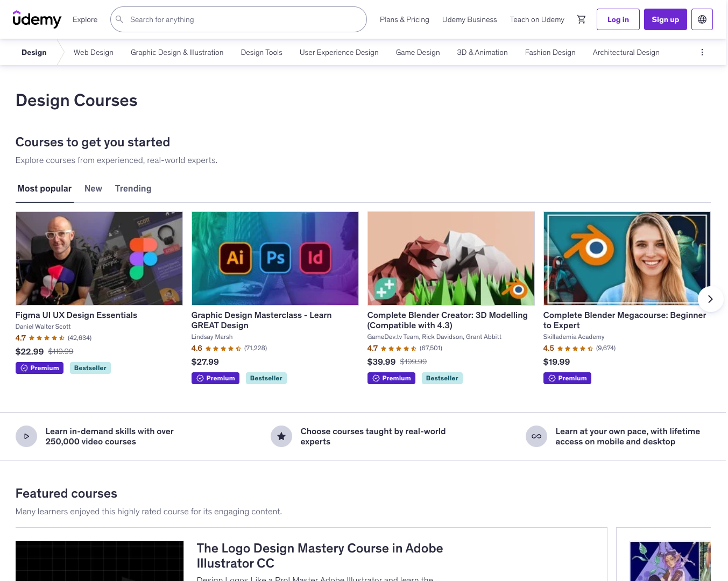Open the Graphic Design & Illustration category
The height and width of the screenshot is (581, 728).
(x=177, y=52)
